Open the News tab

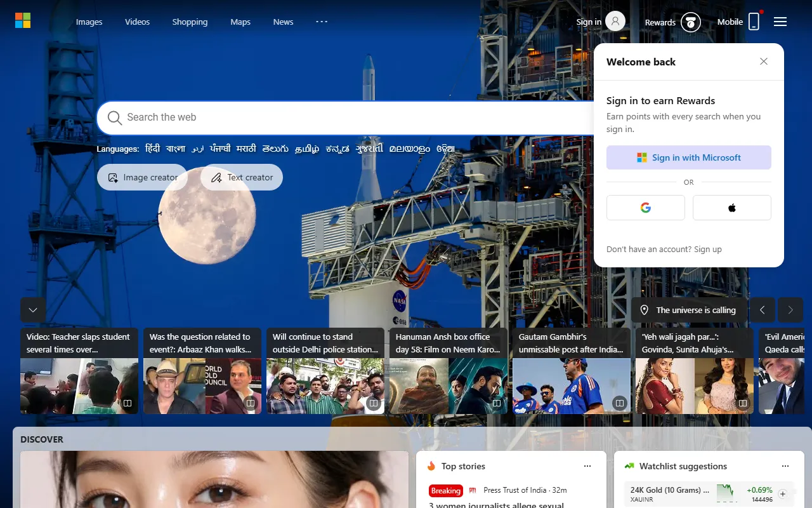click(283, 22)
